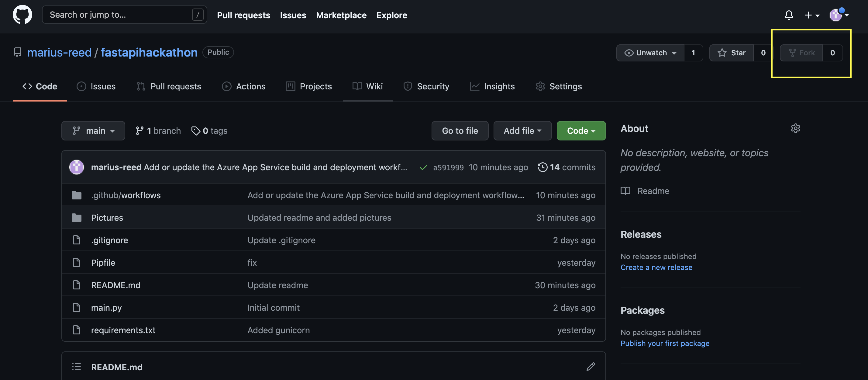The image size is (868, 380).
Task: Click the file icon beside requirements.txt
Action: tap(77, 330)
